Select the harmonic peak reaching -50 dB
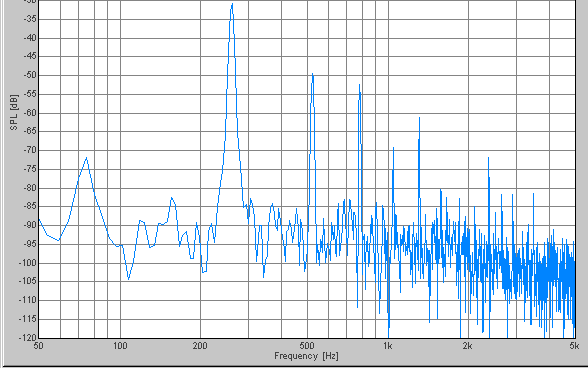This screenshot has width=588, height=368. [x=312, y=75]
